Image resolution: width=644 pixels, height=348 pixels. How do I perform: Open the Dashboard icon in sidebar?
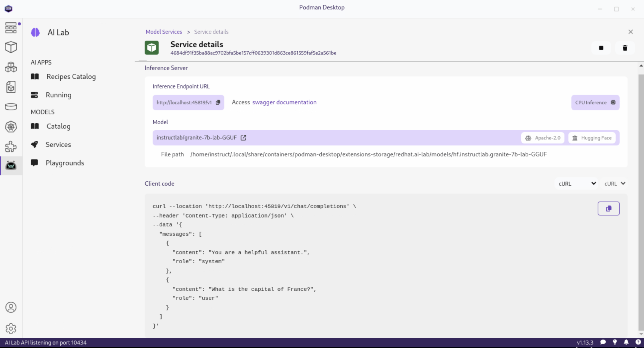[x=11, y=28]
